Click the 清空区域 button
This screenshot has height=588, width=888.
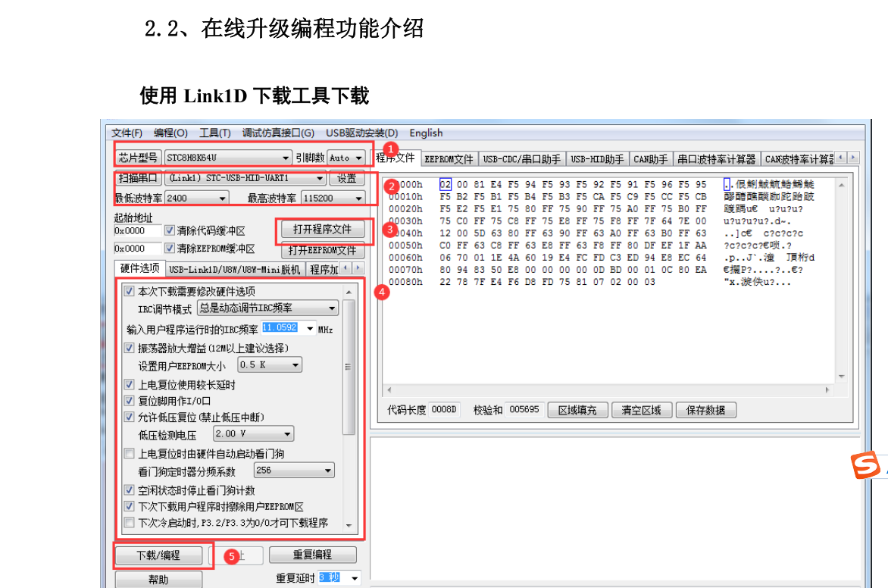point(642,410)
